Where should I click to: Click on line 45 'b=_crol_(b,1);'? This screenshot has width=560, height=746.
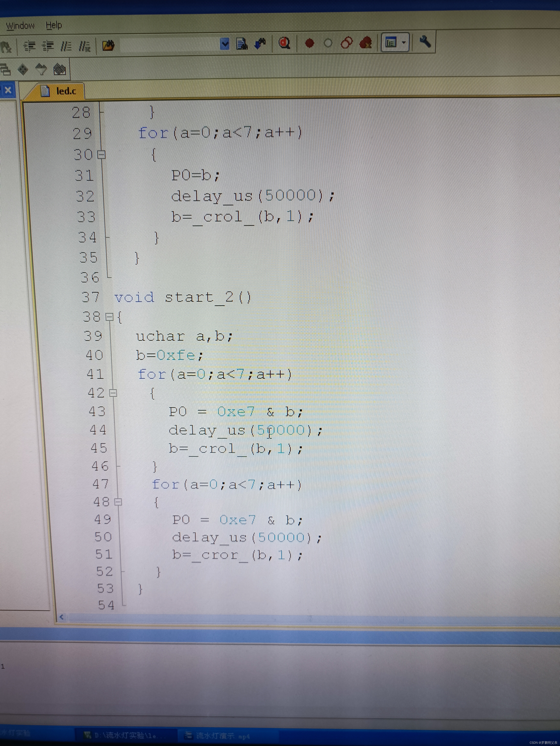coord(236,449)
